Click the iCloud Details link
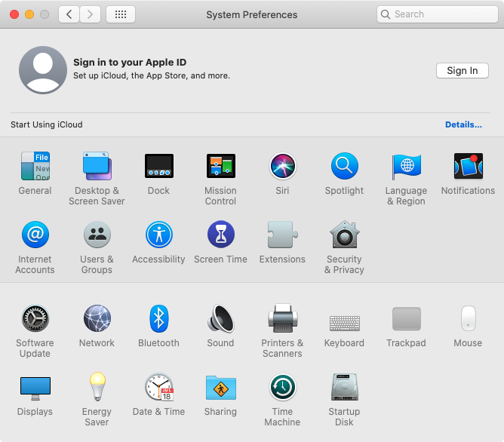The image size is (504, 442). pyautogui.click(x=463, y=124)
